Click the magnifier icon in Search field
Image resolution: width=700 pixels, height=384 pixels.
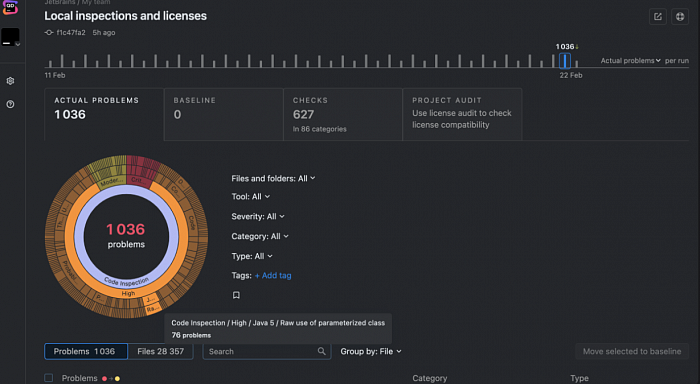tap(321, 351)
